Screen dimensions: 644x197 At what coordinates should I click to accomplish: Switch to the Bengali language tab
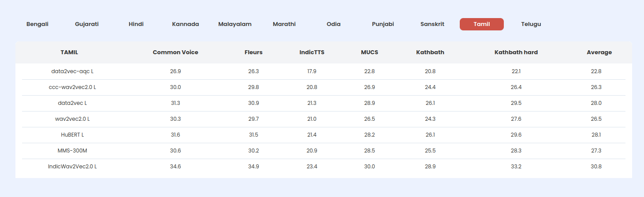[37, 24]
